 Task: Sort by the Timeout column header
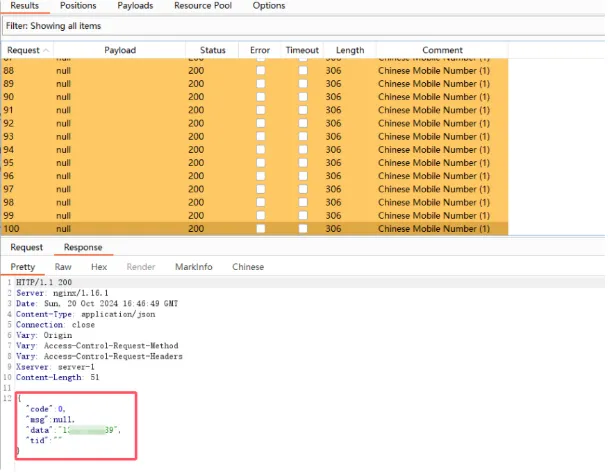pos(302,50)
